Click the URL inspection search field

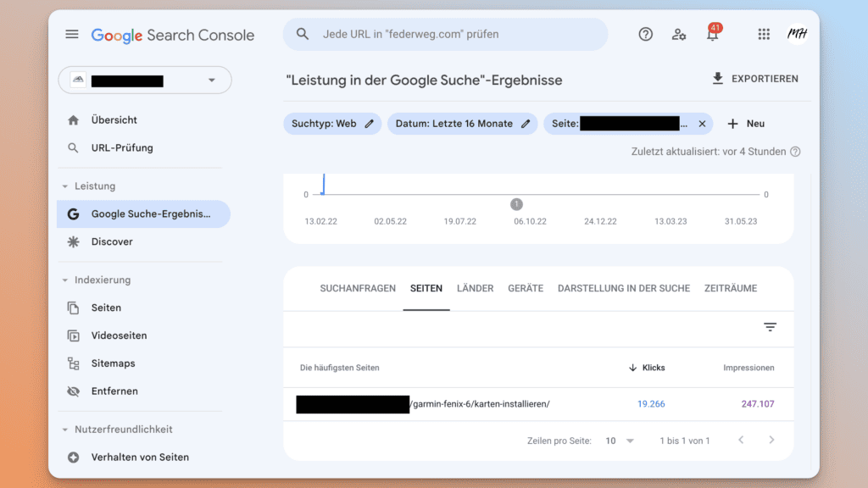[446, 34]
